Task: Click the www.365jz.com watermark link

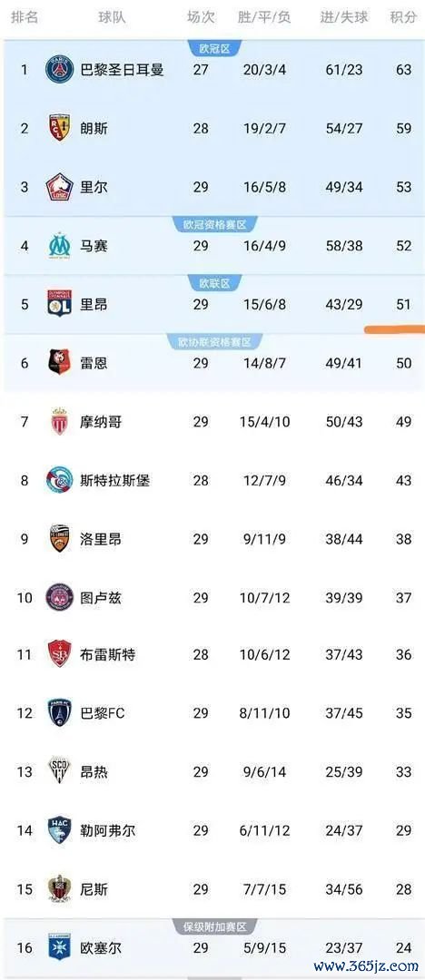Action: tap(366, 965)
